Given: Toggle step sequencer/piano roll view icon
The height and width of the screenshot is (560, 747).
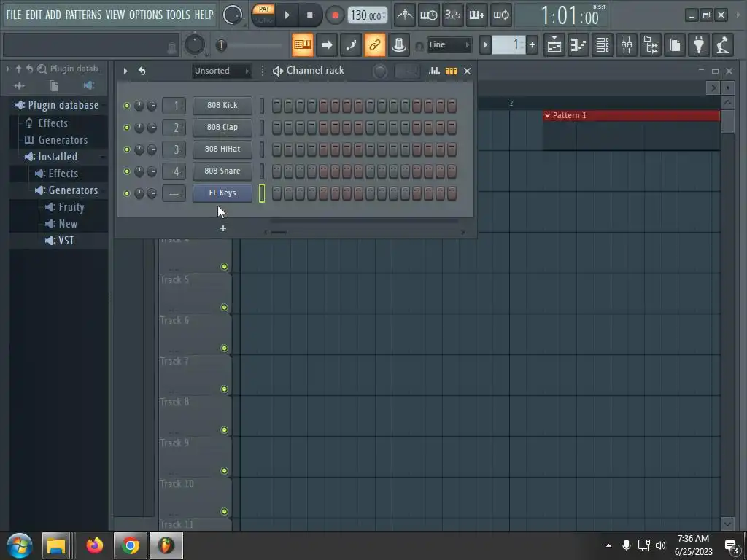Looking at the screenshot, I should coord(451,71).
